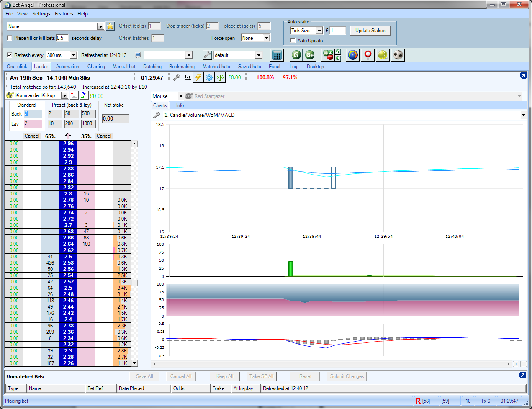532x409 pixels.
Task: Click the ladder scrollbar down arrow
Action: (x=135, y=363)
